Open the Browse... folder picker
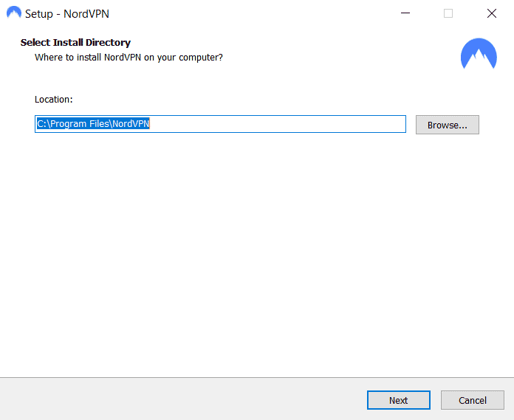This screenshot has height=420, width=514. 447,125
